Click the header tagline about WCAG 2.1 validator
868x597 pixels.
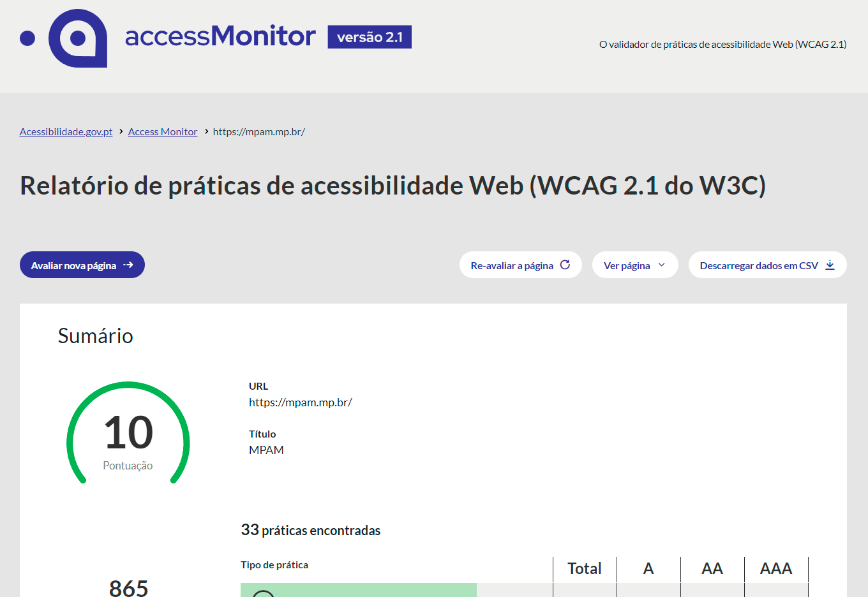pos(723,44)
